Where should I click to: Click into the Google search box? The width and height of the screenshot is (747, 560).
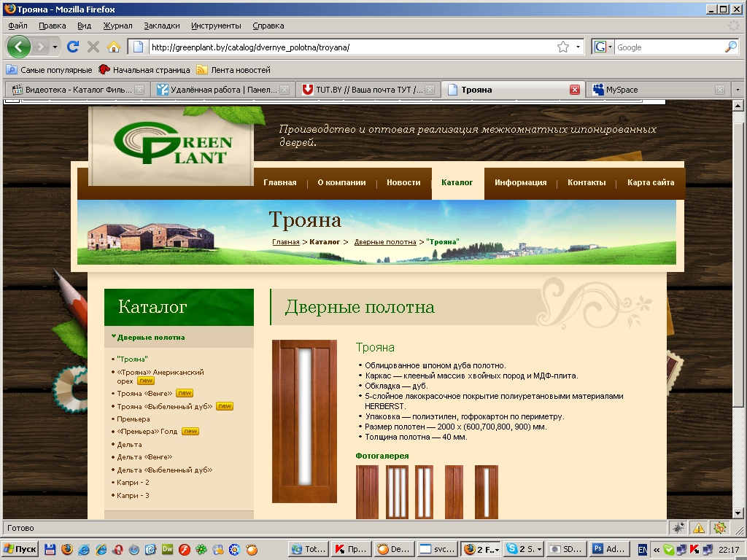coord(670,47)
